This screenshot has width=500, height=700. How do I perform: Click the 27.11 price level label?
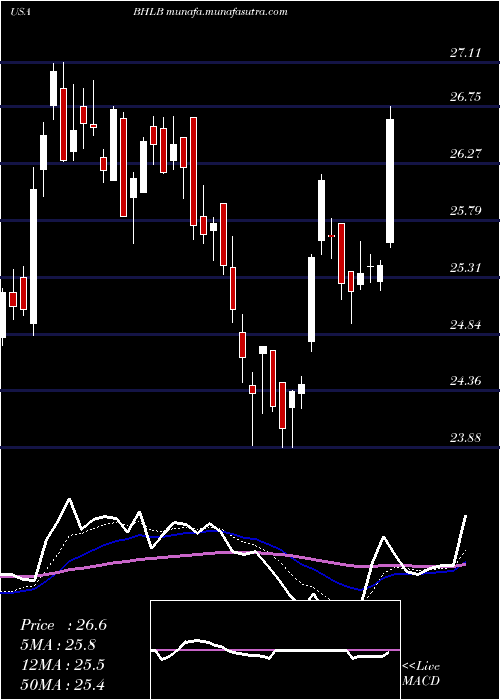pyautogui.click(x=465, y=53)
